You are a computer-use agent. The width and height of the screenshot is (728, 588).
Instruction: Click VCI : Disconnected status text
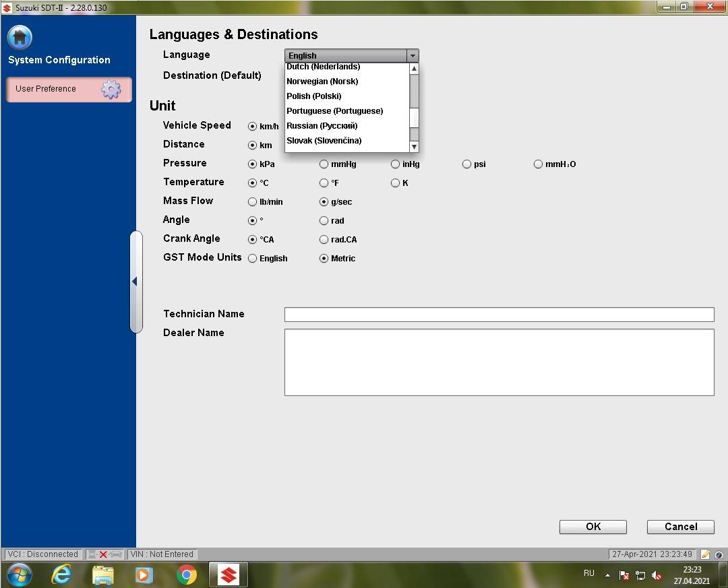coord(43,554)
